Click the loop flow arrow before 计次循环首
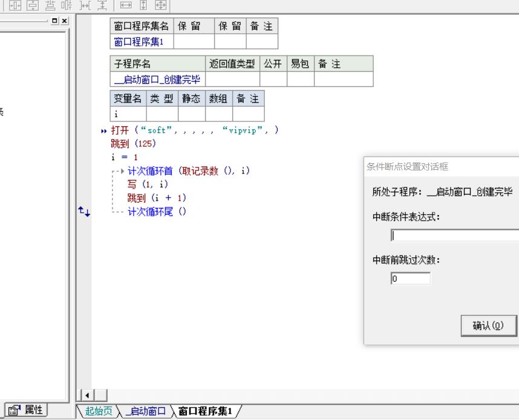Screen dimensions: 519x420 pyautogui.click(x=122, y=171)
